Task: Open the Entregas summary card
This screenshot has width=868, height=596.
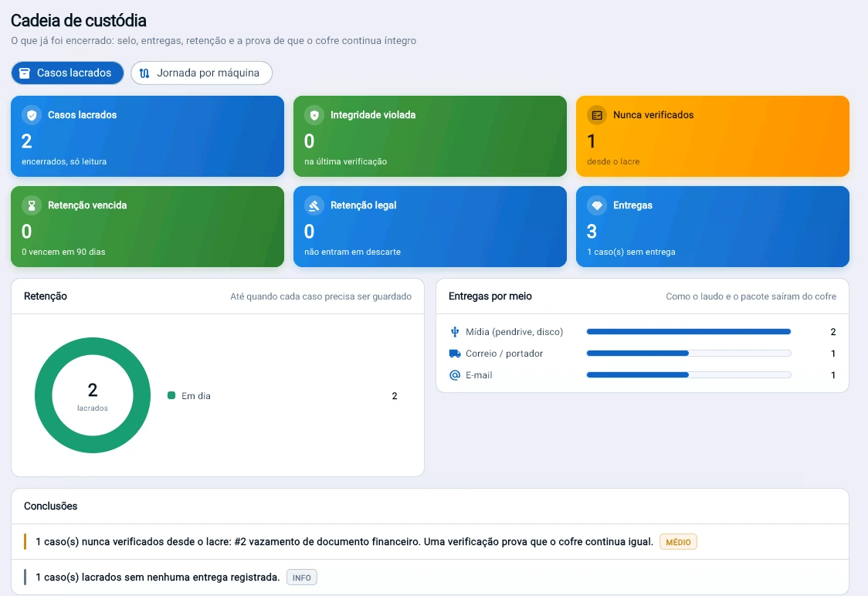Action: (713, 226)
